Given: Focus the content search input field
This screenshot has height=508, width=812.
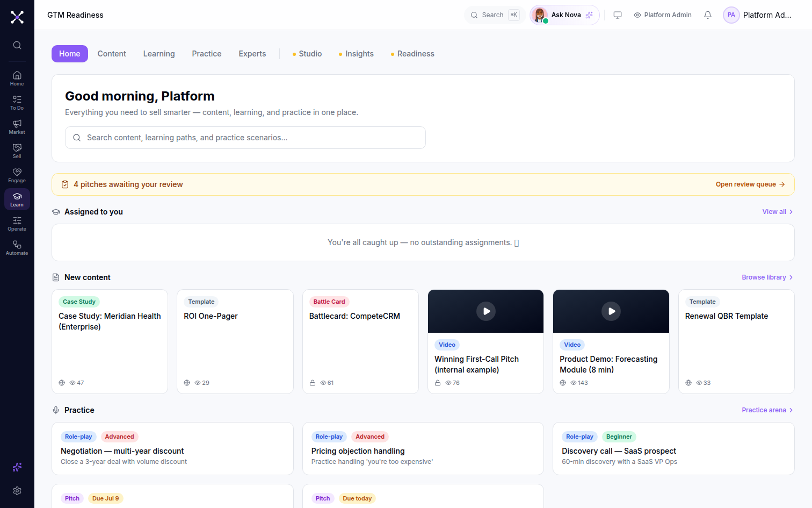Looking at the screenshot, I should click(x=245, y=138).
